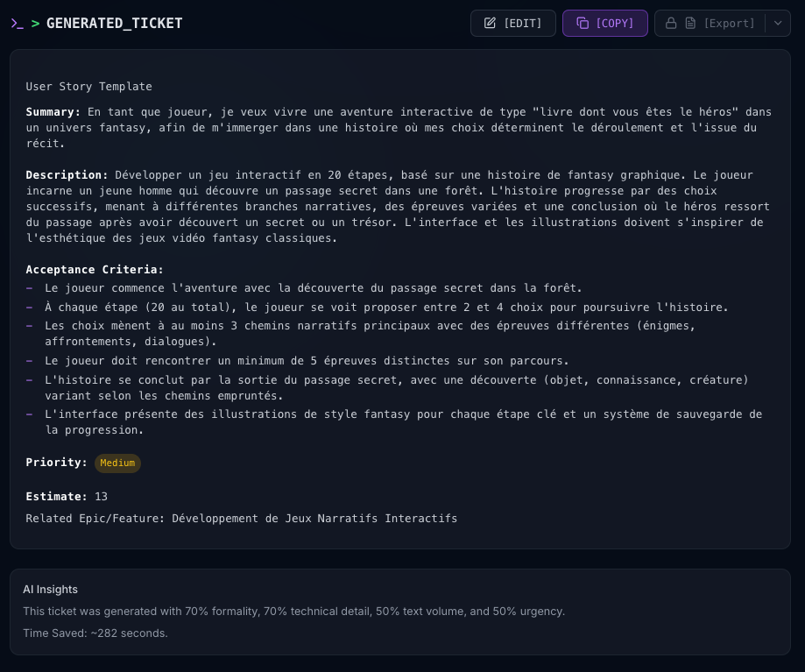Click the Related Epic/Feature line
The image size is (805, 672).
(x=241, y=519)
